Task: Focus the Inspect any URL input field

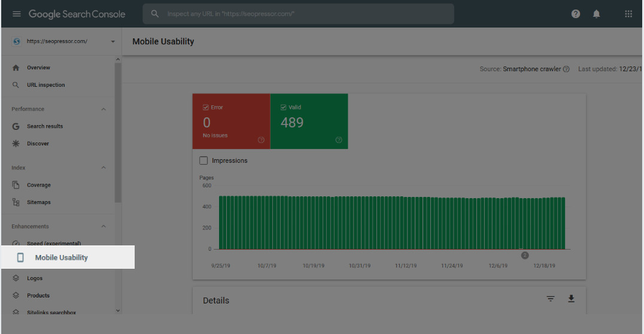Action: [x=298, y=14]
